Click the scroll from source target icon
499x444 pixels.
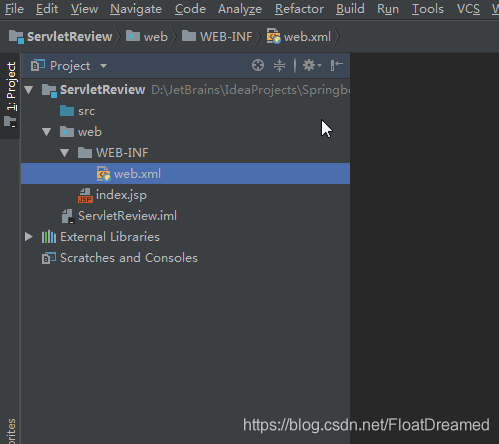tap(258, 65)
